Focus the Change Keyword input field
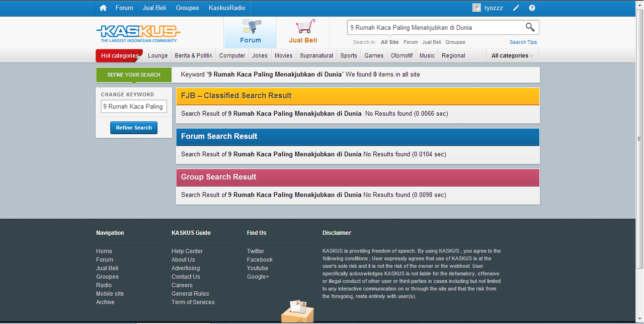The height and width of the screenshot is (324, 644). [x=134, y=106]
